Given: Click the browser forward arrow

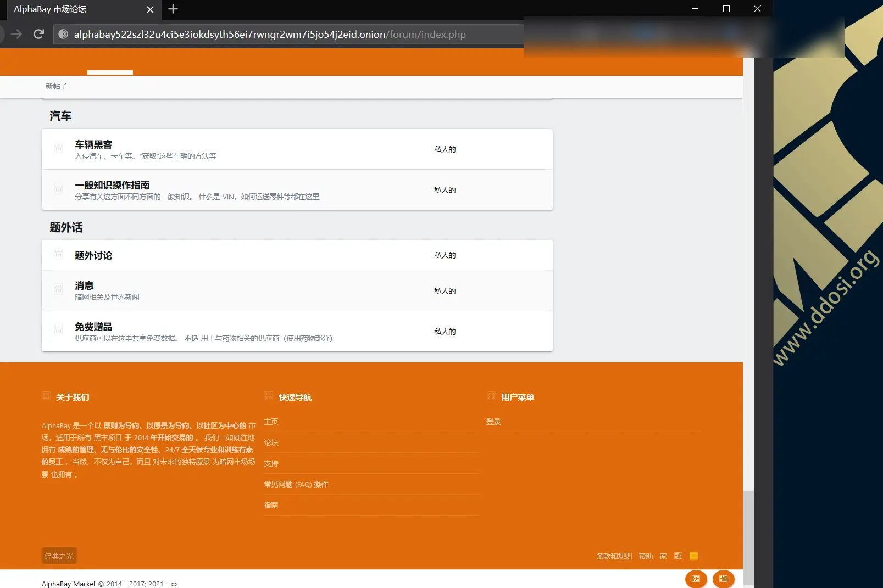Looking at the screenshot, I should tap(16, 34).
